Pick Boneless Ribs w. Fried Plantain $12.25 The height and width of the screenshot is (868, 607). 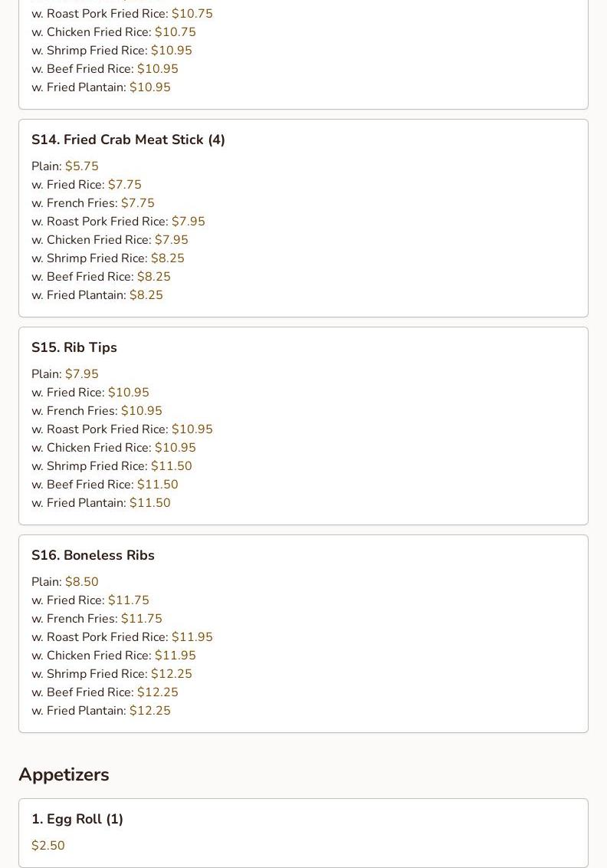101,710
